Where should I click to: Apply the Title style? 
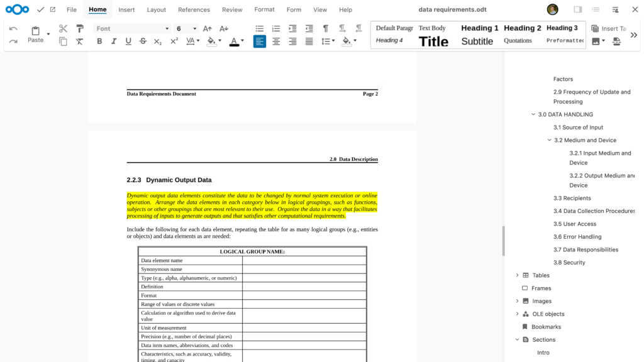[433, 41]
